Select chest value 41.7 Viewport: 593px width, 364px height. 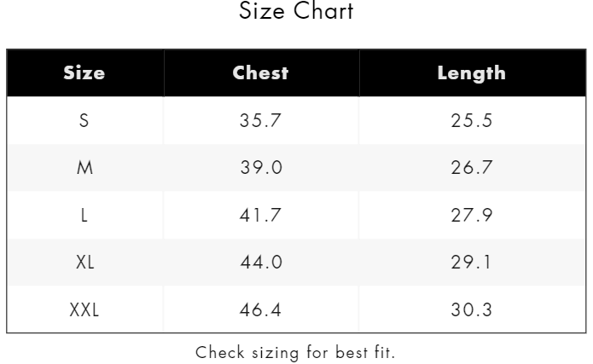pos(260,215)
